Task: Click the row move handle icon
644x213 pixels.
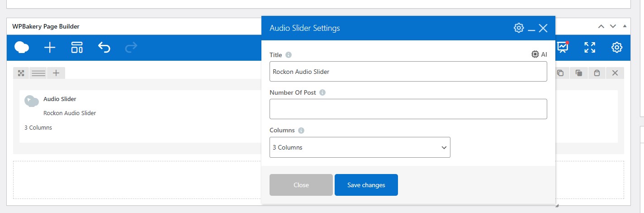Action: point(21,73)
